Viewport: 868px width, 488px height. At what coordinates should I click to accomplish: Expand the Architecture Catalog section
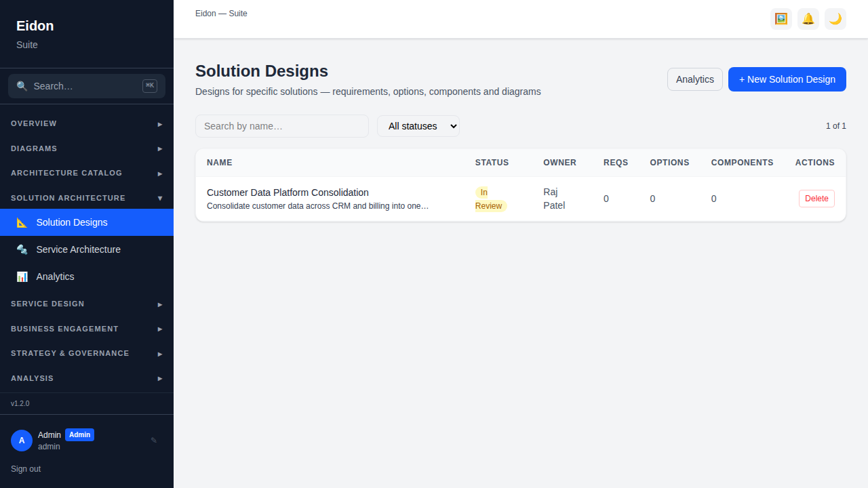coord(87,174)
